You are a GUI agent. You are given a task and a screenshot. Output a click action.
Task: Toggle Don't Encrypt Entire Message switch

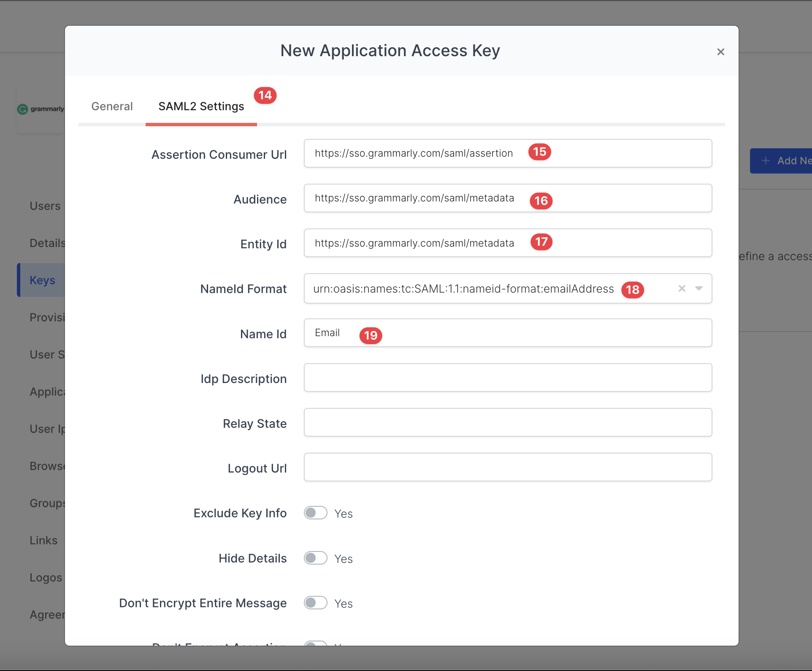coord(316,603)
